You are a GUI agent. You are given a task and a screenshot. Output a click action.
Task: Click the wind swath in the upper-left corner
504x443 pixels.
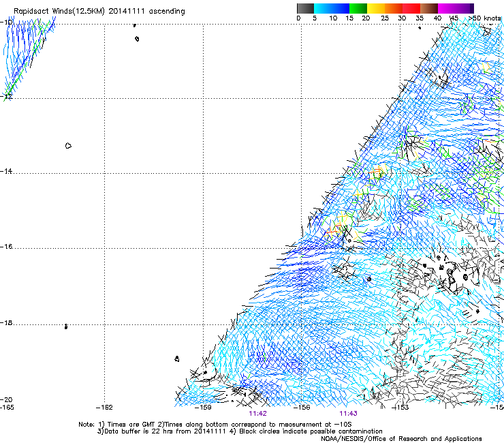point(27,58)
